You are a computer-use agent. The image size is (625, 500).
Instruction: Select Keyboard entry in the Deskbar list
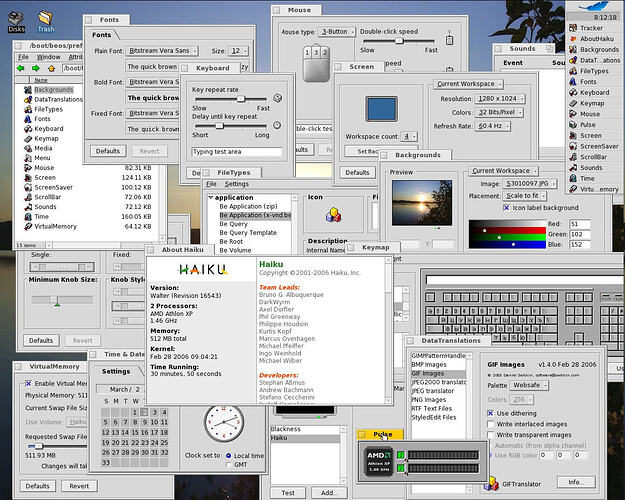(x=592, y=93)
